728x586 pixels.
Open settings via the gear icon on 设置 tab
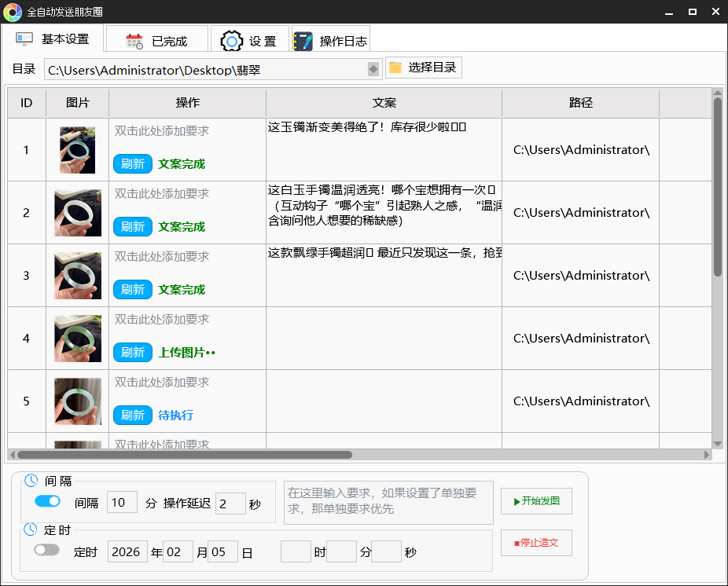[231, 38]
